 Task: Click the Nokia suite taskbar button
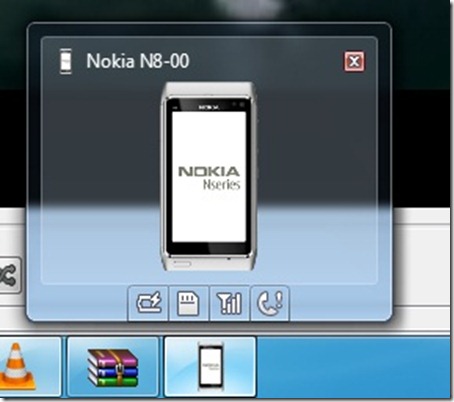click(210, 367)
